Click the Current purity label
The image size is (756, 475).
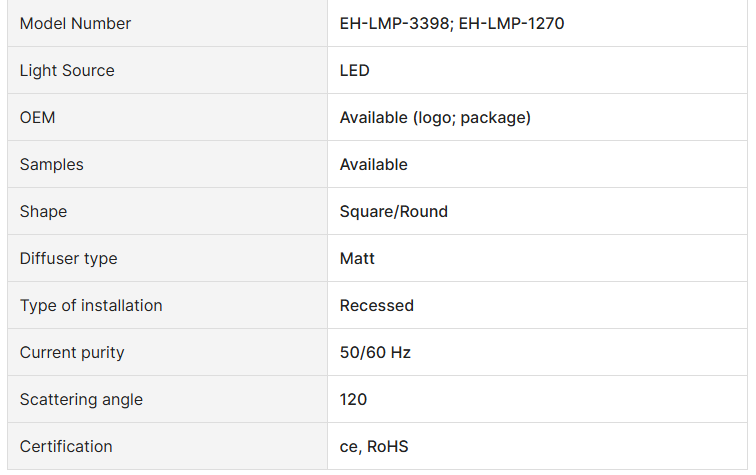(x=72, y=352)
